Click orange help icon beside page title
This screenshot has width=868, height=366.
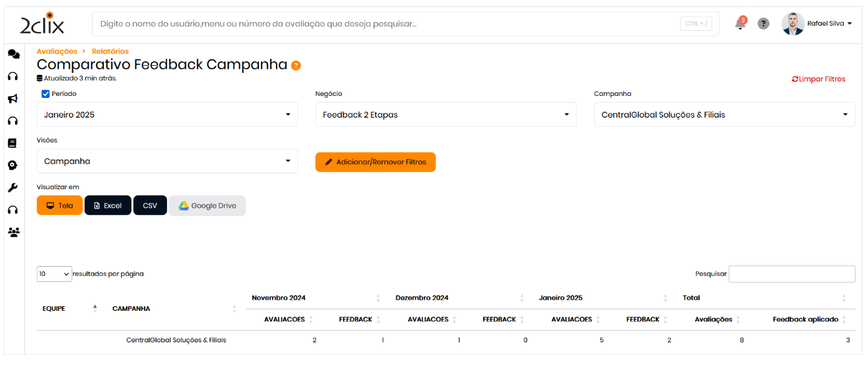[296, 65]
